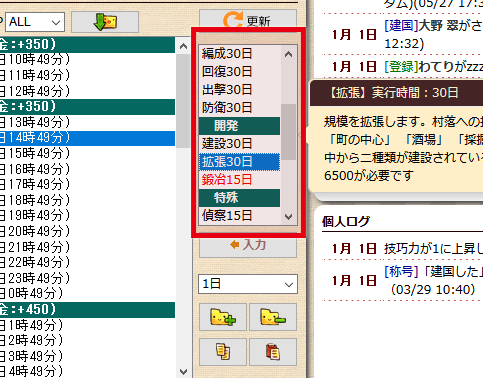Open the 1日 duration dropdown
Image resolution: width=483 pixels, height=378 pixels.
(x=248, y=284)
